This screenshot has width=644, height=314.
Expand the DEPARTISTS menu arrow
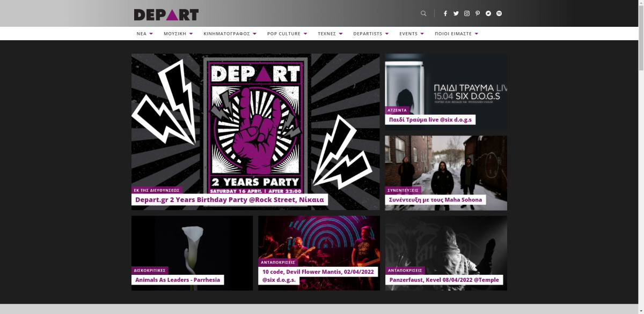(x=387, y=34)
